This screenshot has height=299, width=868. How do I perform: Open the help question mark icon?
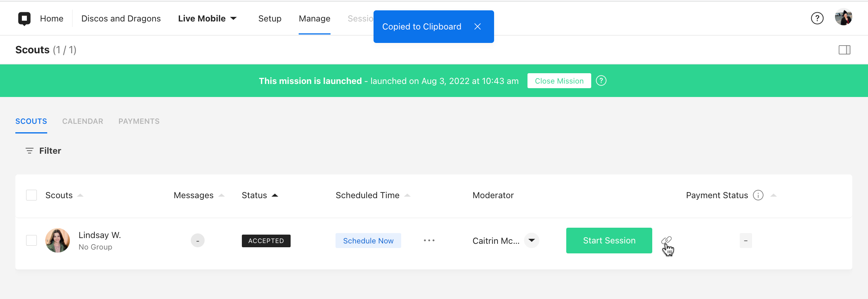point(817,18)
